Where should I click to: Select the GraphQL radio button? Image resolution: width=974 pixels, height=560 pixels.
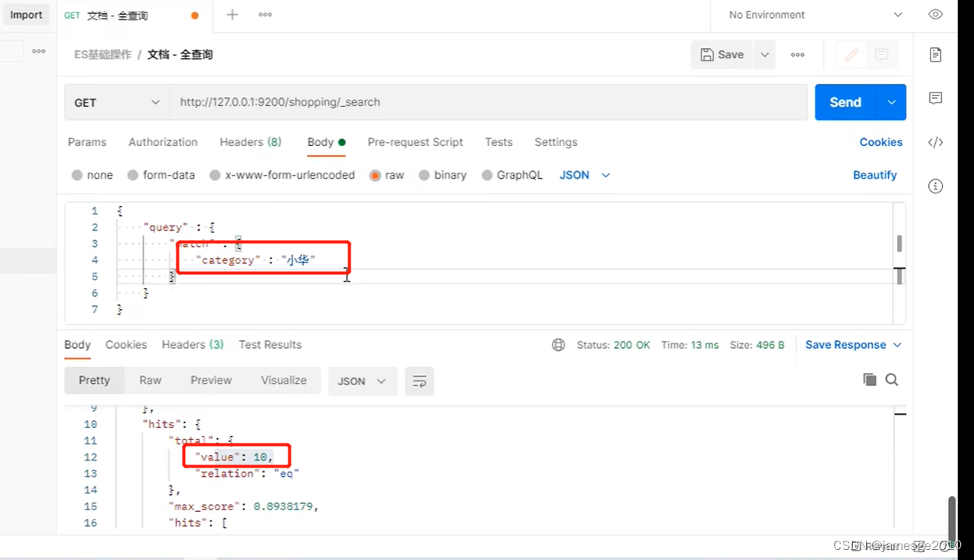pos(487,176)
